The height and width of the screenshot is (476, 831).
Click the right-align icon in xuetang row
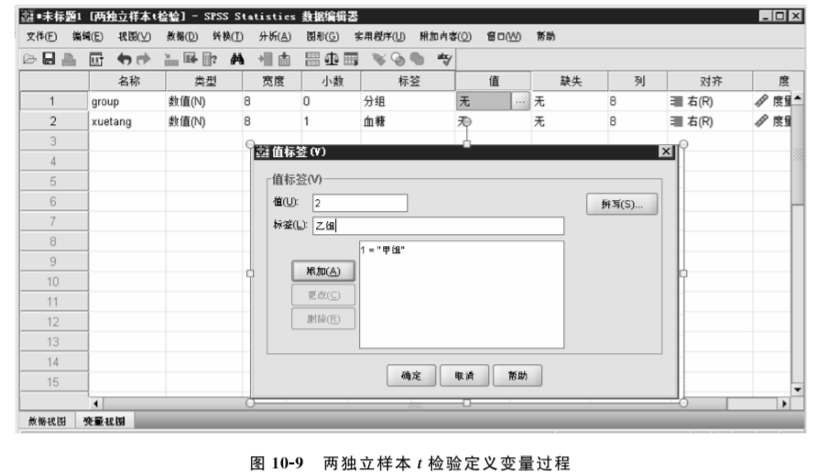[676, 121]
